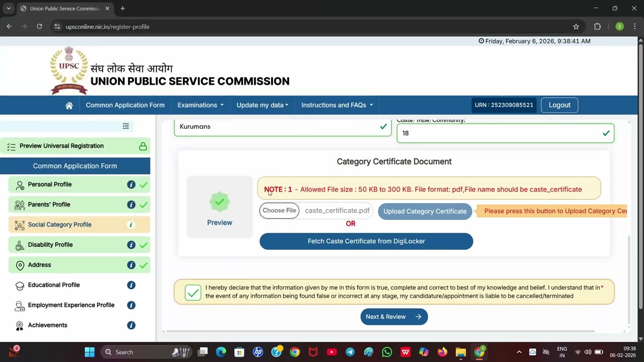Image resolution: width=644 pixels, height=362 pixels.
Task: Reload the page
Action: [39, 27]
